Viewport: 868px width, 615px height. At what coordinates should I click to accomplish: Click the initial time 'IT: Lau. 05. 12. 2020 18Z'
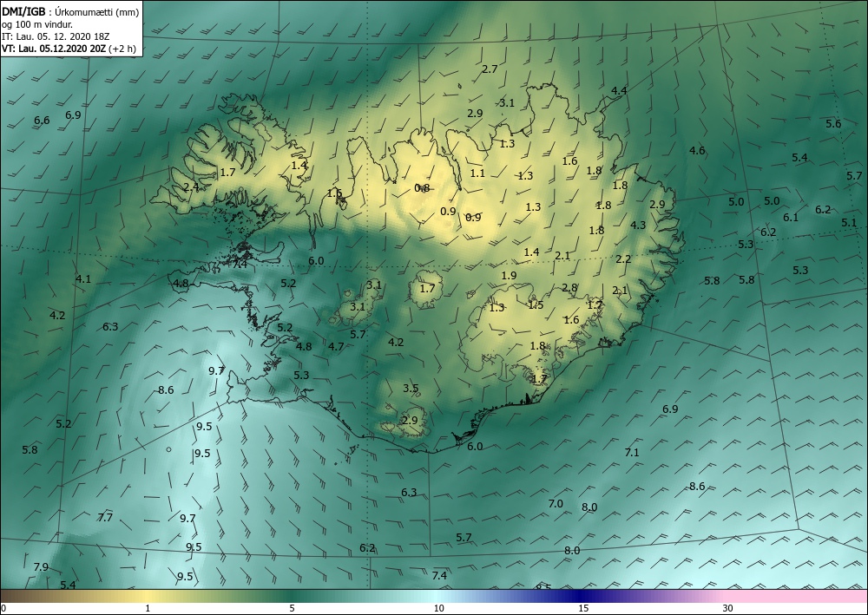click(56, 36)
